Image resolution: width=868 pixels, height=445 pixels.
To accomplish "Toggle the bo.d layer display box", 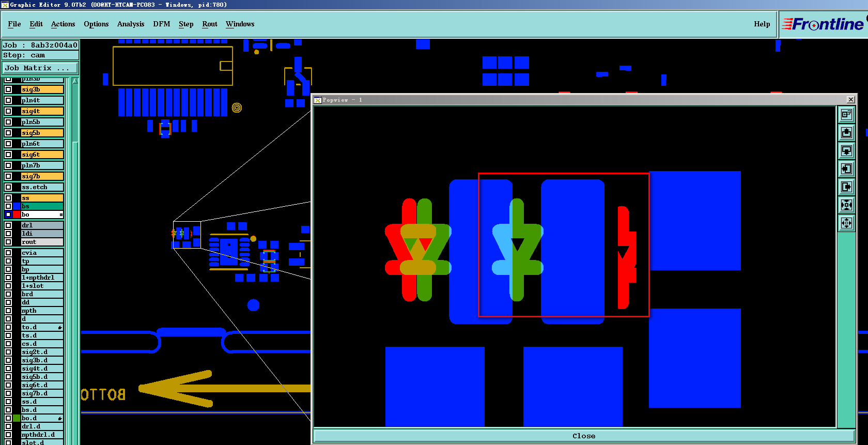I will tap(8, 418).
